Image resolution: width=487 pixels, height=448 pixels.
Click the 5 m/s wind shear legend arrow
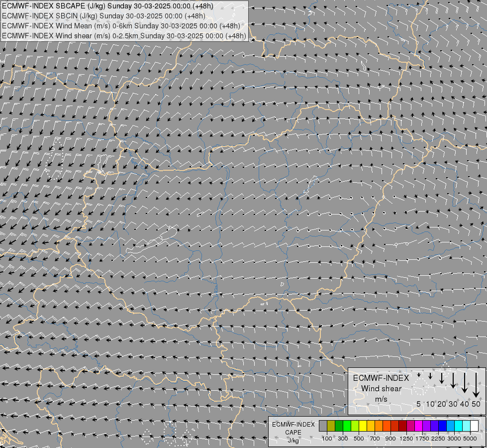419,375
